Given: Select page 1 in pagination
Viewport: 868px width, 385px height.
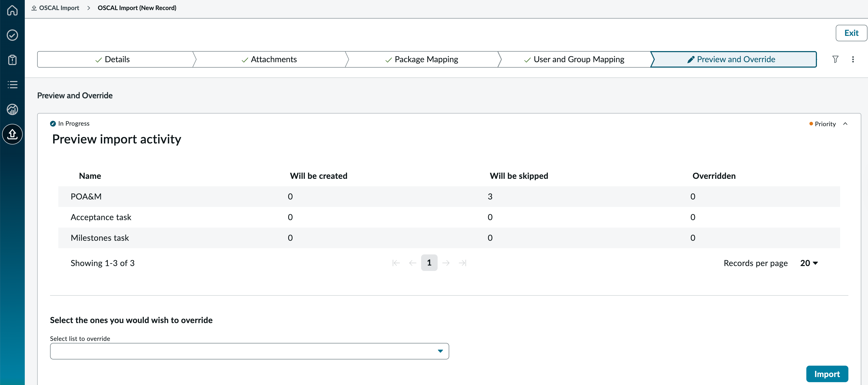Looking at the screenshot, I should (x=429, y=263).
